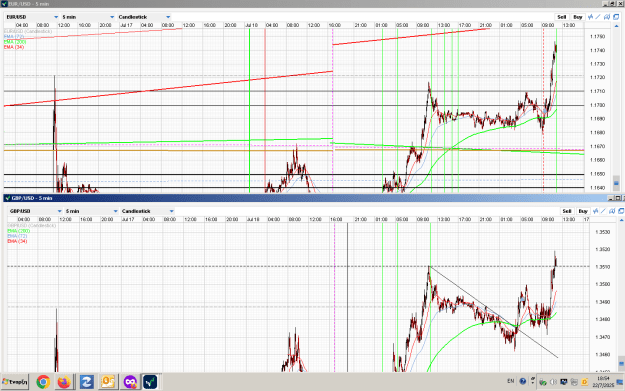Click the GBP/USD price scale up arrow
Screen dimensions: 625x391
click(x=622, y=220)
